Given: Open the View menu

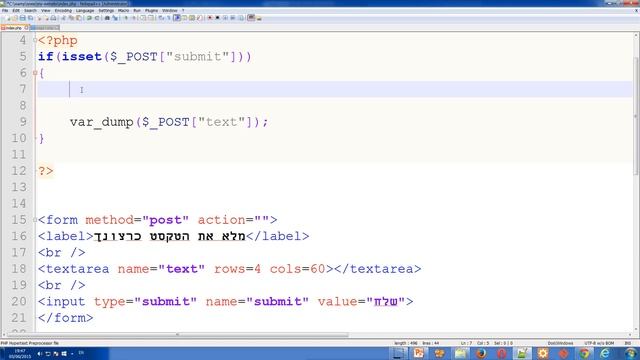Looking at the screenshot, I should point(46,11).
